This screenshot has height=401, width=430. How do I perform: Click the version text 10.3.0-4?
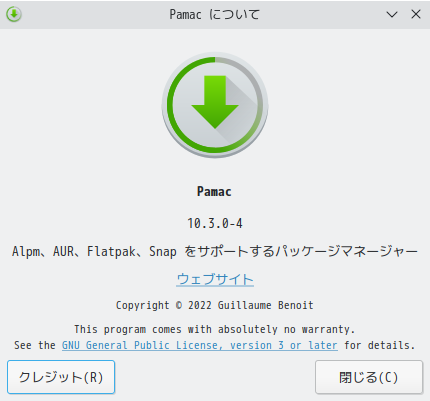[x=215, y=223]
